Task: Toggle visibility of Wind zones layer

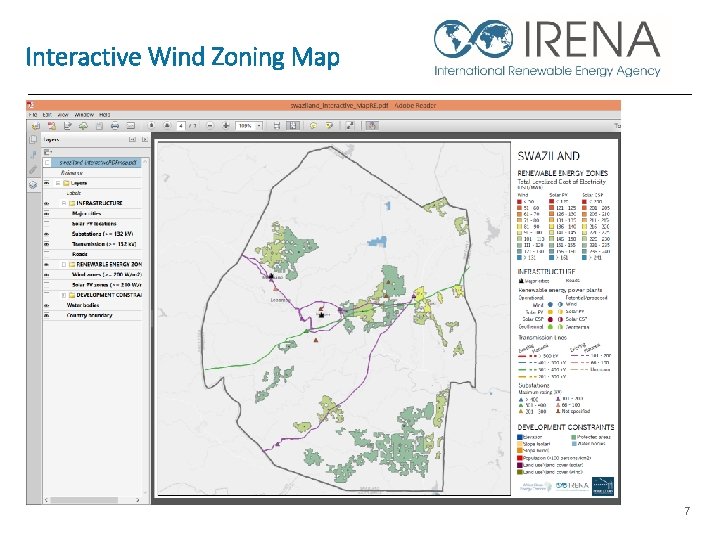Action: tap(47, 275)
